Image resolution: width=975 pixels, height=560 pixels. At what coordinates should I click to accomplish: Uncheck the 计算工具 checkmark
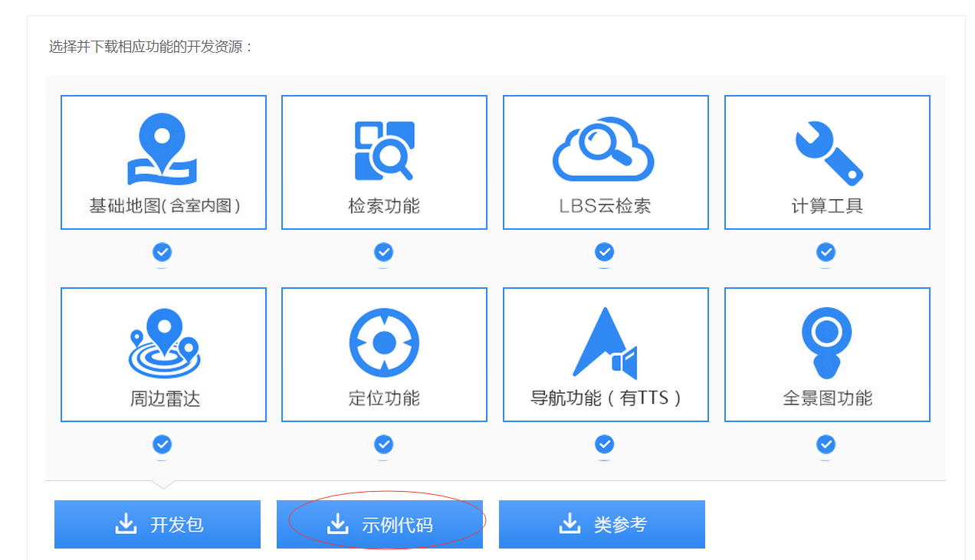[x=826, y=252]
